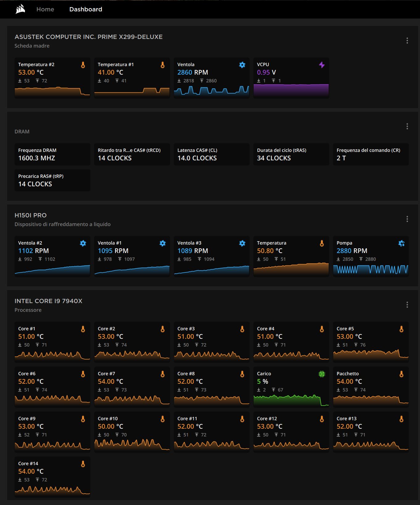Click the 0.95 V VCPU reading
Viewport: 420px width, 505px height.
(266, 72)
